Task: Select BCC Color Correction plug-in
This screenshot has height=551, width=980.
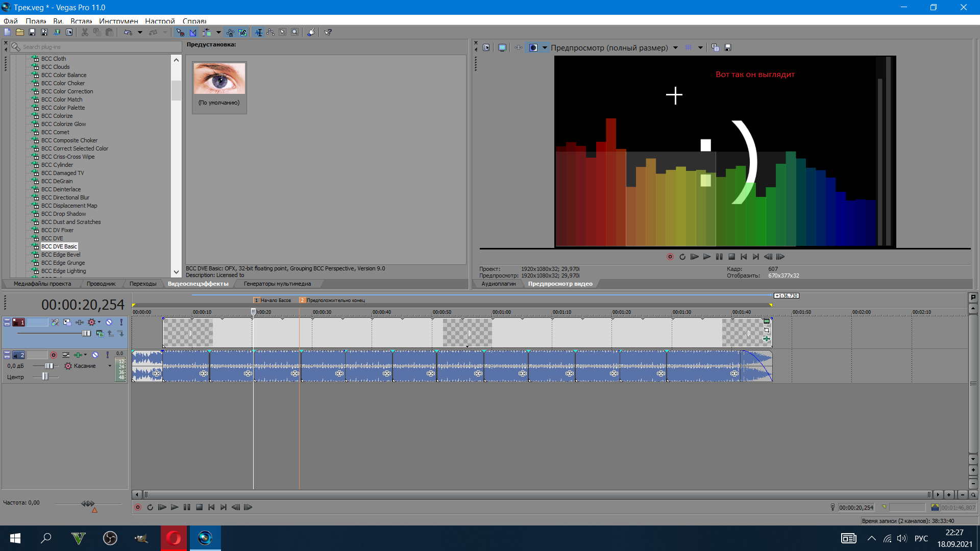Action: (67, 91)
